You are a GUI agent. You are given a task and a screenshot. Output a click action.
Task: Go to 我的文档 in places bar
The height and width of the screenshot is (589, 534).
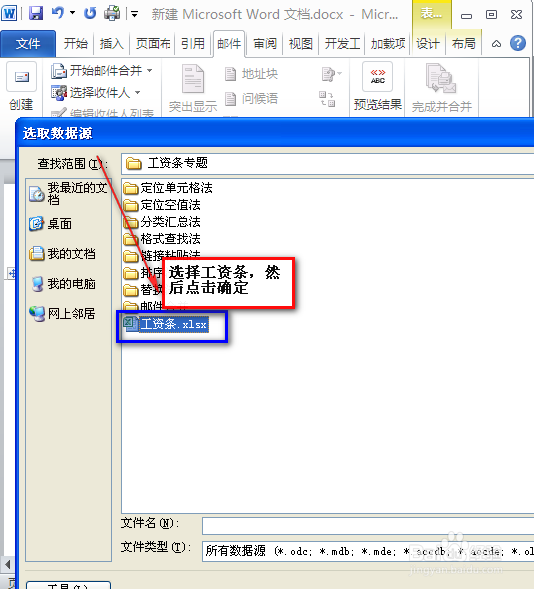(63, 254)
